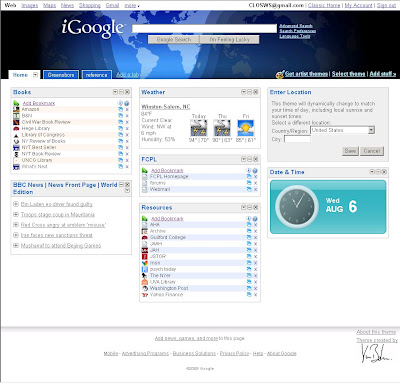Switch to the reference tab
Screen dimensions: 400x383
point(97,75)
